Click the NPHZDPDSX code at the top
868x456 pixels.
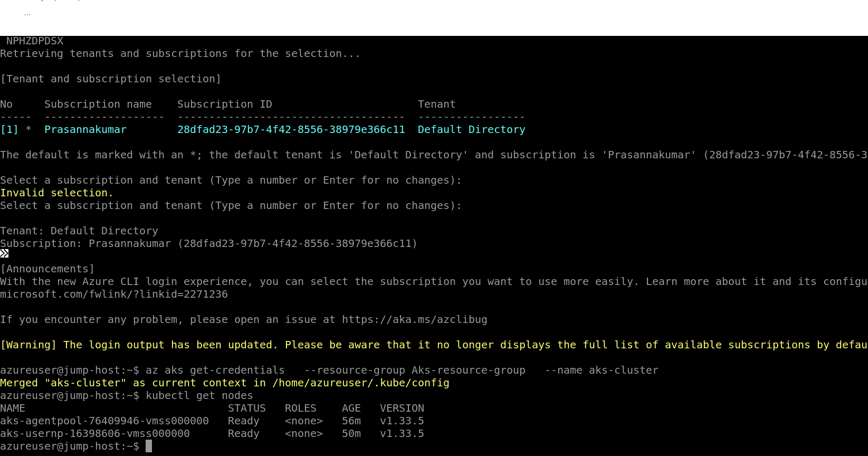tap(35, 41)
